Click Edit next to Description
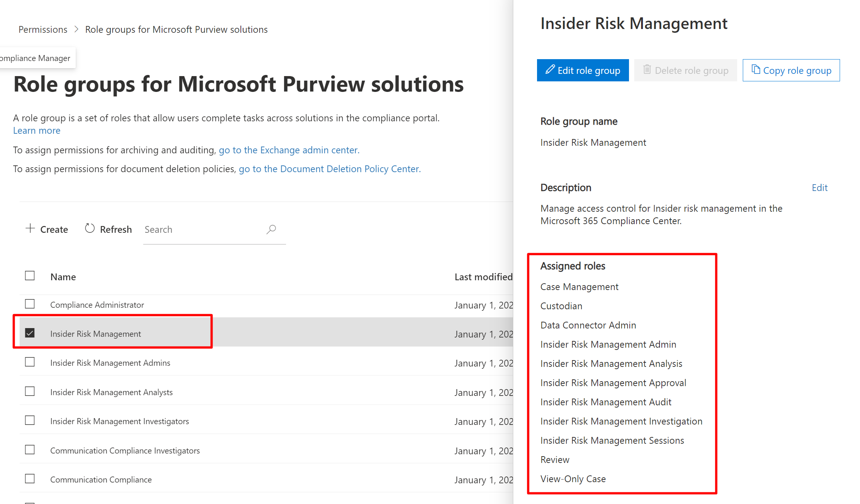Image resolution: width=860 pixels, height=504 pixels. click(819, 188)
